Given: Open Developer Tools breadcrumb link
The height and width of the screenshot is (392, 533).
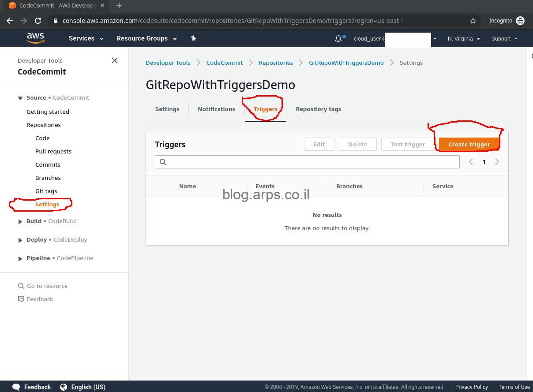Looking at the screenshot, I should [168, 63].
